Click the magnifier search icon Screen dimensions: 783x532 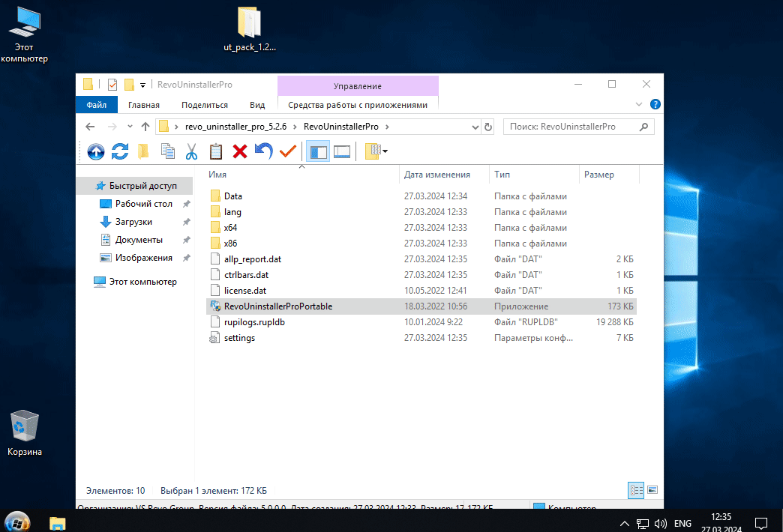click(643, 127)
